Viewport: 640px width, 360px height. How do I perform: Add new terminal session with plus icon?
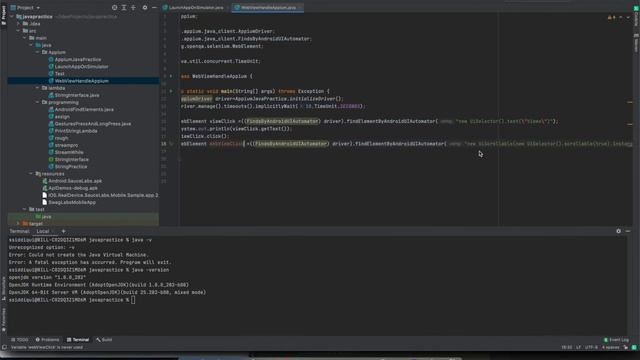click(63, 231)
